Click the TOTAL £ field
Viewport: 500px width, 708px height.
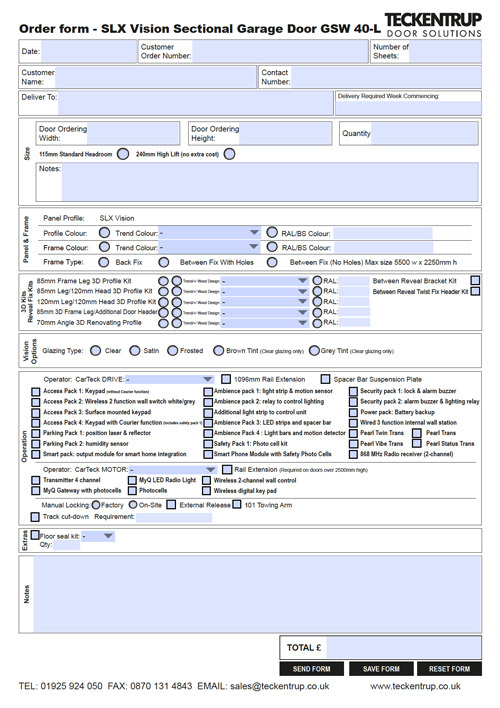[404, 647]
